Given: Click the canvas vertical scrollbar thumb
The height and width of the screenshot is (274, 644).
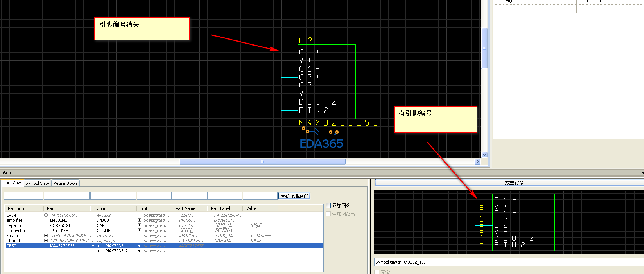Looking at the screenshot, I should click(484, 48).
